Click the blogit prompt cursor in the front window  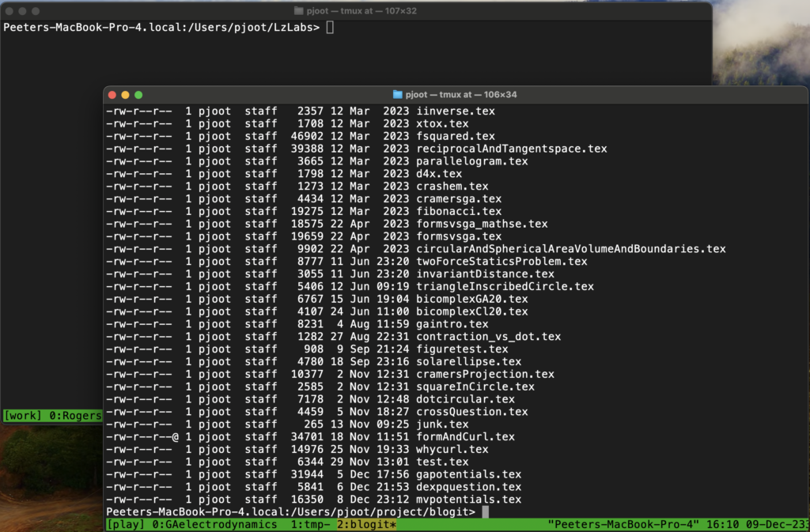tap(485, 512)
